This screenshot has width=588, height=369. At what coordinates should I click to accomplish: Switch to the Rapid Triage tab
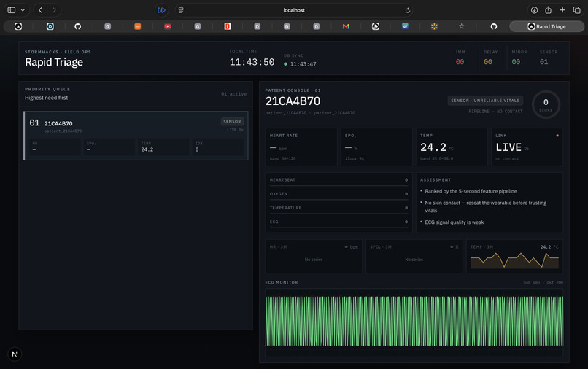[546, 26]
